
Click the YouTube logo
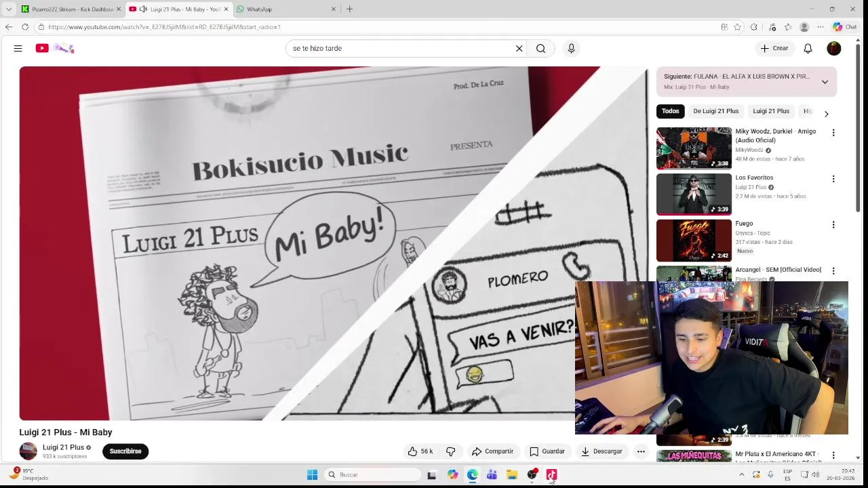pyautogui.click(x=55, y=48)
